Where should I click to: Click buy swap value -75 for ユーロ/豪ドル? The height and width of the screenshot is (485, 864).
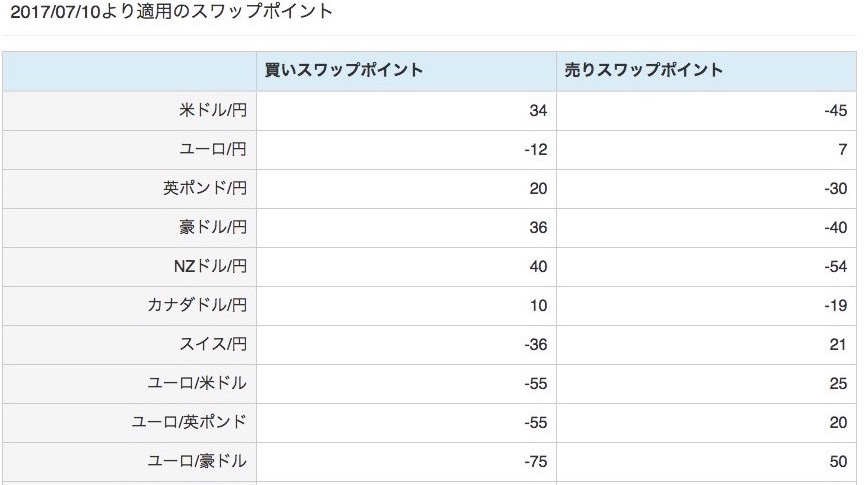(536, 462)
